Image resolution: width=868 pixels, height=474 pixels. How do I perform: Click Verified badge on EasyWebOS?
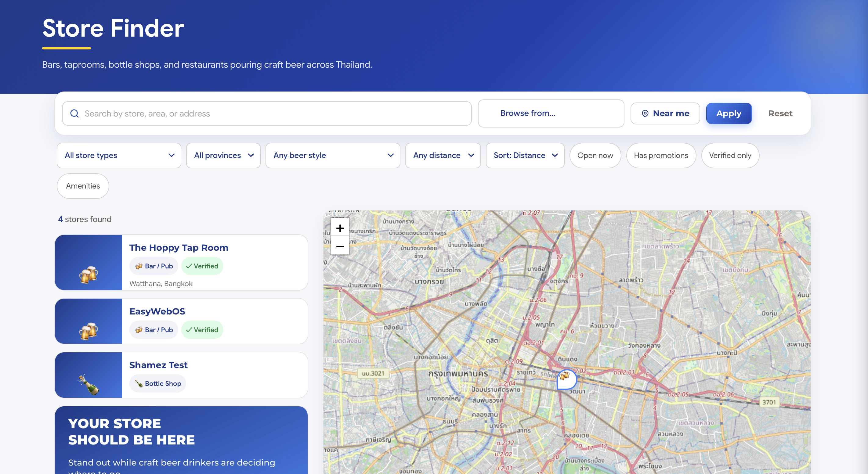coord(202,330)
